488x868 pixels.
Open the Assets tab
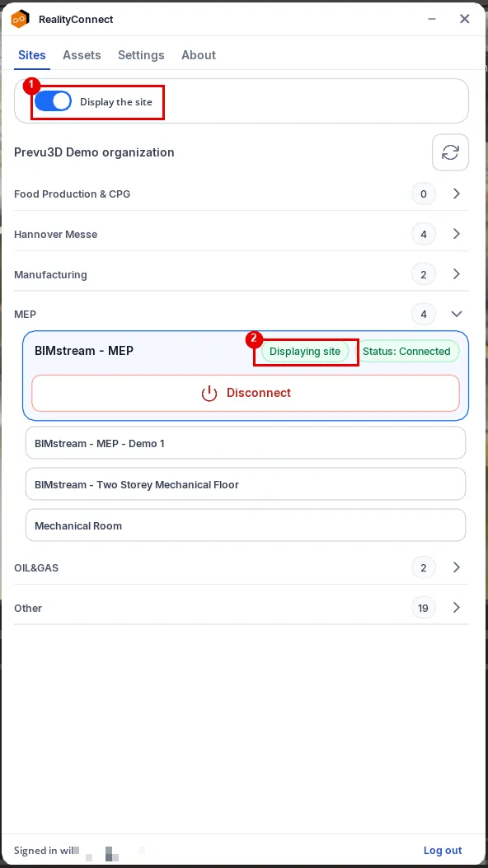coord(82,55)
